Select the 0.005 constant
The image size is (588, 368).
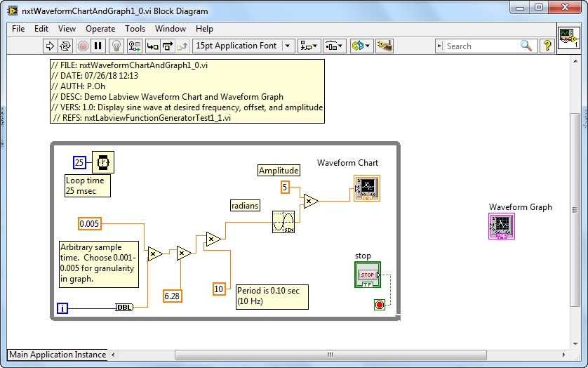click(x=90, y=224)
